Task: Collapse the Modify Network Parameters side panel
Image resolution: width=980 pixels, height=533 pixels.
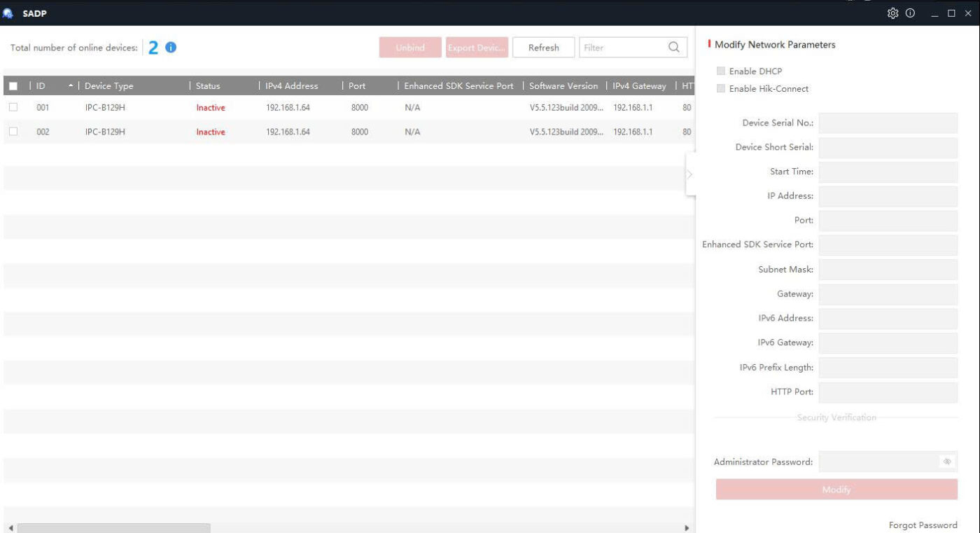Action: tap(689, 174)
